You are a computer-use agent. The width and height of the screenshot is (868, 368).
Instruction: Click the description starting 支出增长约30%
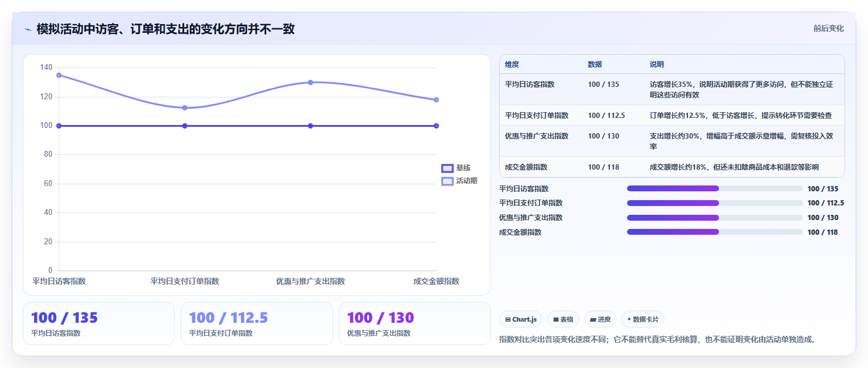(x=741, y=141)
